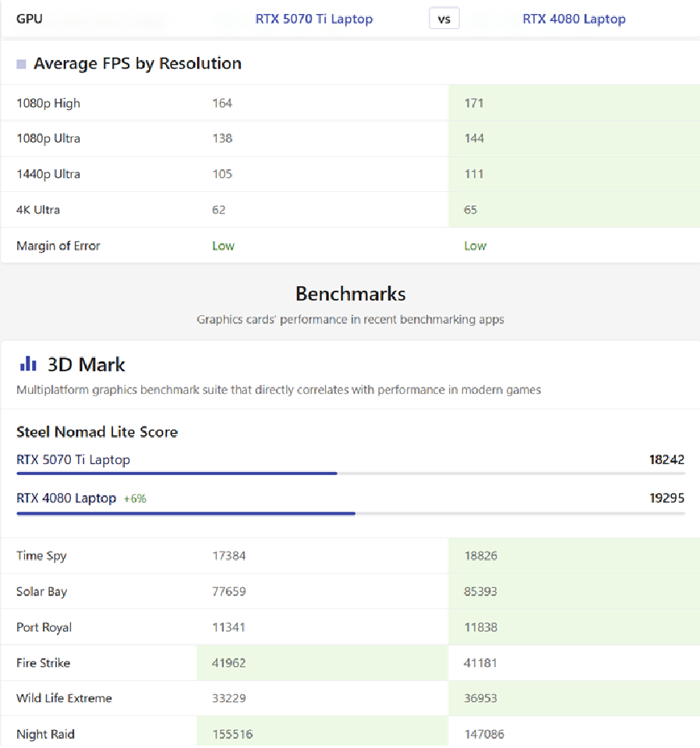
Task: Click the Time Spy benchmark row label
Action: tap(41, 556)
